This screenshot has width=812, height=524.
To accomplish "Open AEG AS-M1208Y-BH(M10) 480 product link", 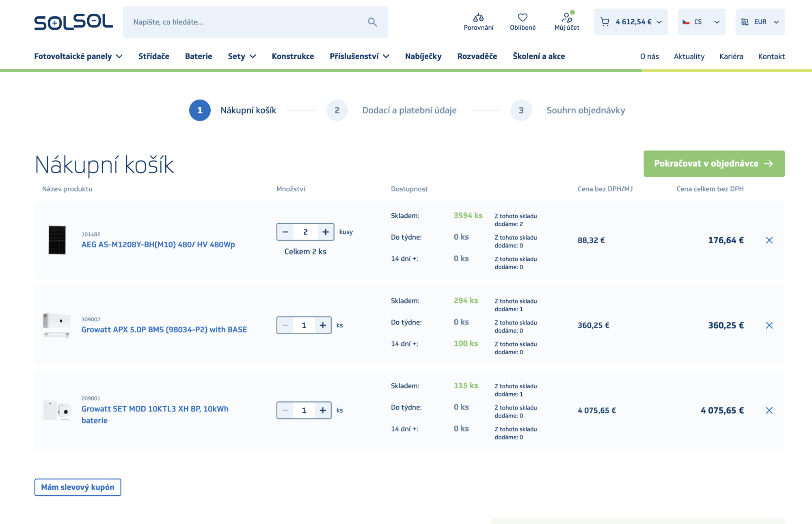I will pyautogui.click(x=158, y=245).
